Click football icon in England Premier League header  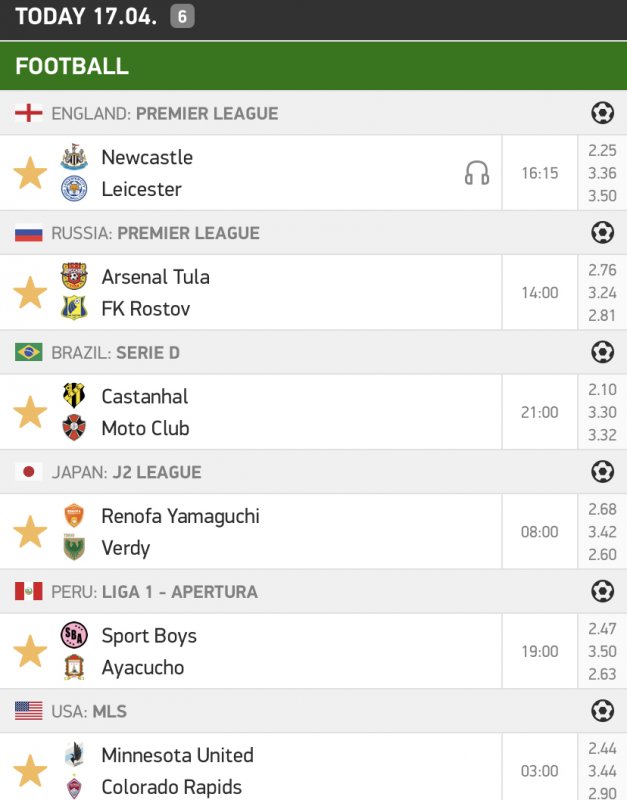tap(602, 113)
